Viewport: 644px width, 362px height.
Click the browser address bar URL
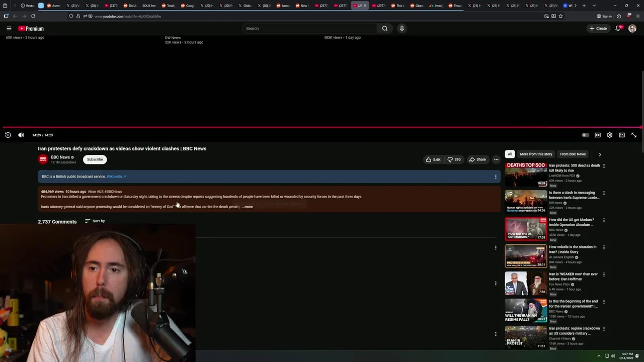(128, 16)
